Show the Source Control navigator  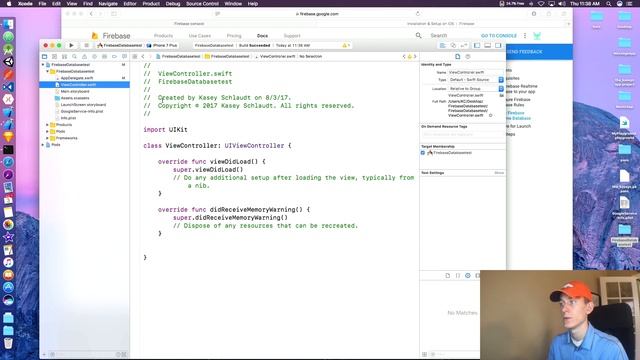coord(54,56)
